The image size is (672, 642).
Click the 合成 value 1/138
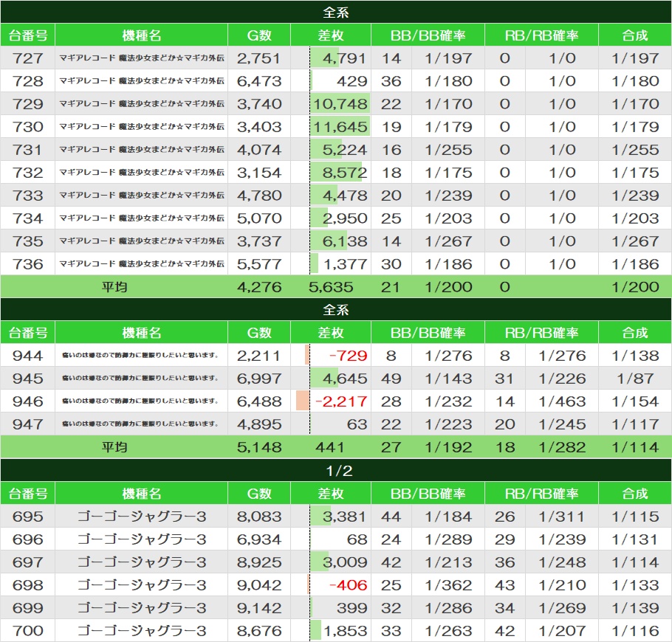pyautogui.click(x=635, y=356)
